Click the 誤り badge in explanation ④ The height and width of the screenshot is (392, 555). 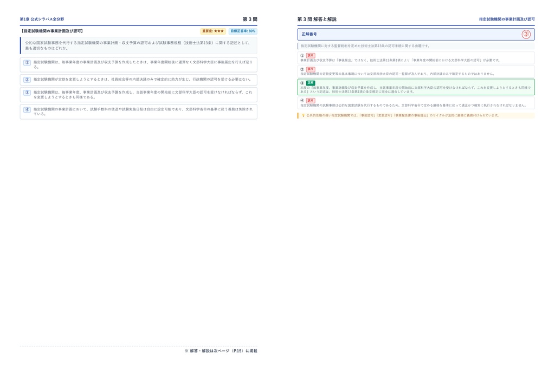point(311,100)
